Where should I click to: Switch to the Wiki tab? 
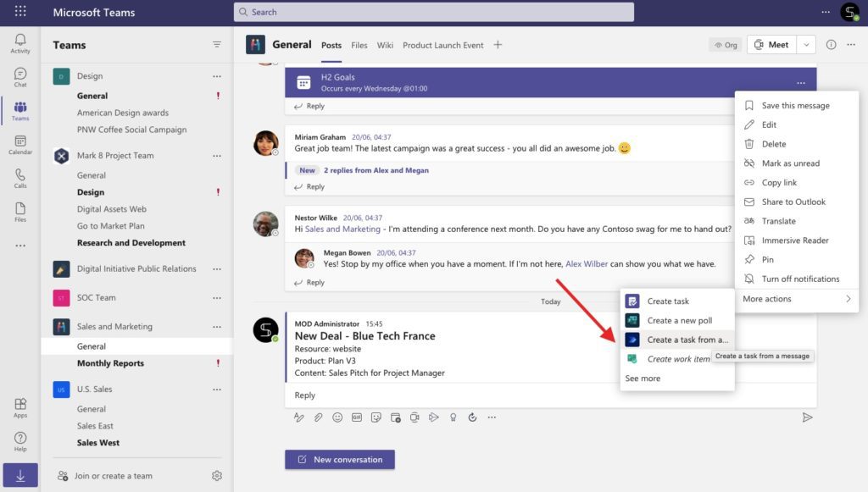click(x=385, y=46)
